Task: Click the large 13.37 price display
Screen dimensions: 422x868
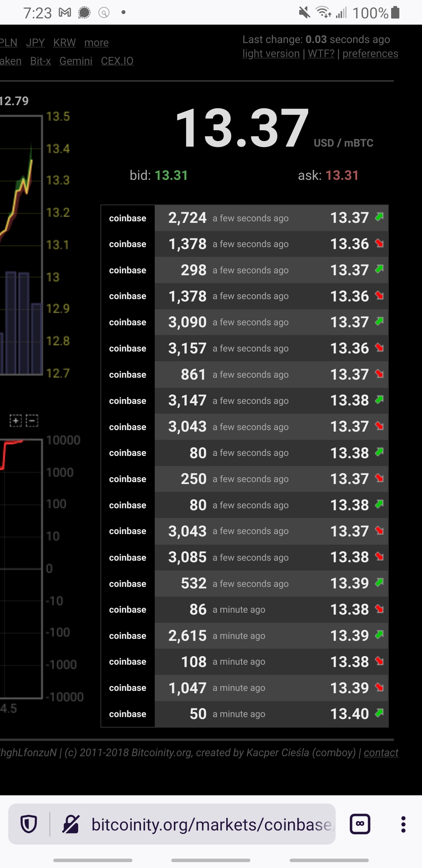Action: (242, 129)
